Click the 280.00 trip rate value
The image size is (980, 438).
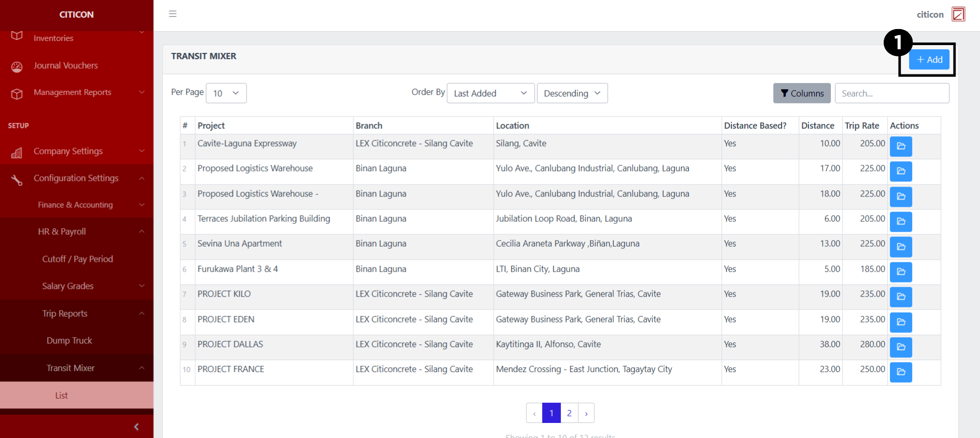pyautogui.click(x=873, y=344)
